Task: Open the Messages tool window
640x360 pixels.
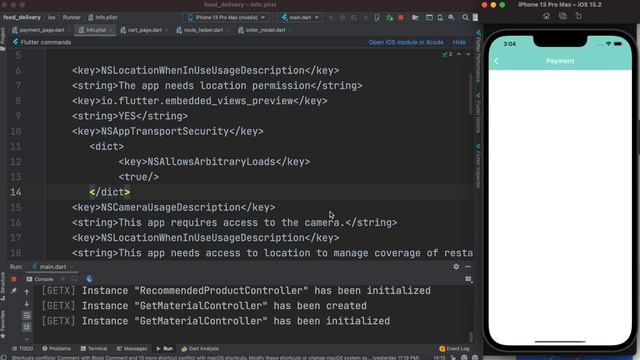Action: 132,349
